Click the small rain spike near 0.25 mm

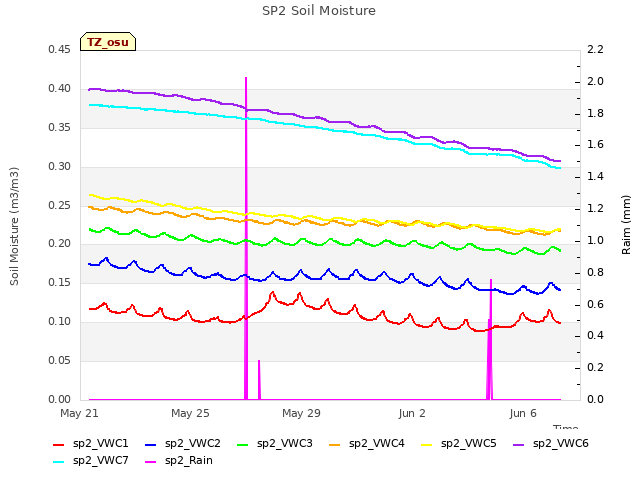259,380
